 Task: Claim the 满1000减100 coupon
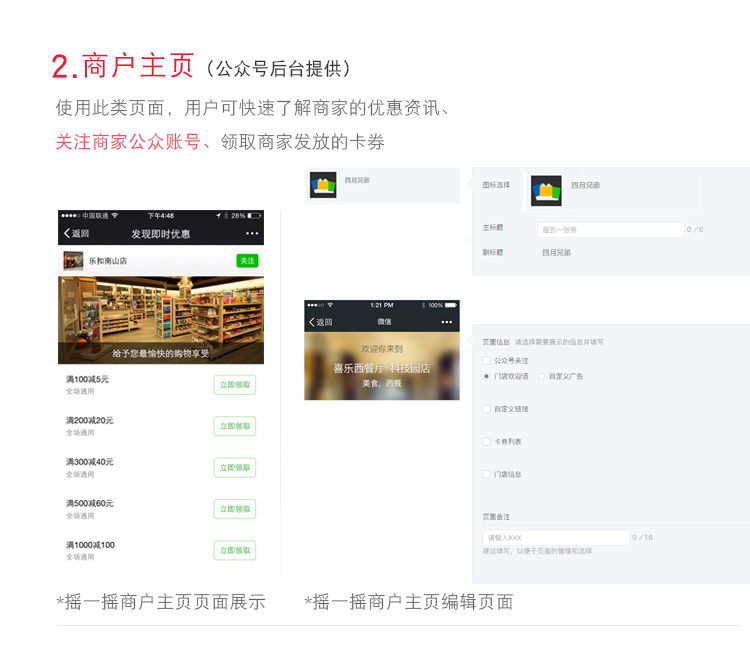click(235, 551)
